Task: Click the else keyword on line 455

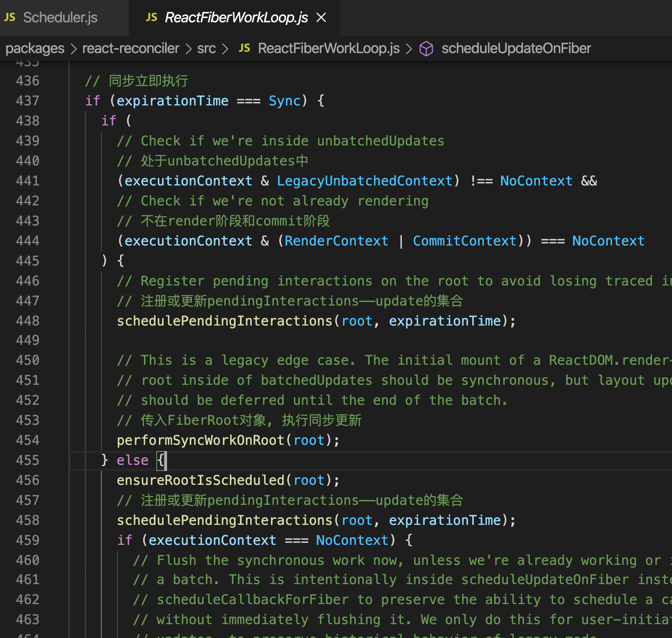Action: pos(132,460)
